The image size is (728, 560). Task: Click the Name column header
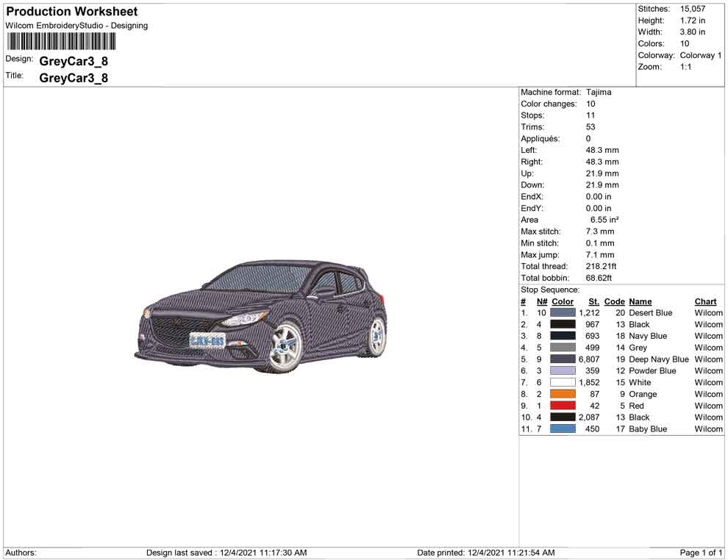(x=640, y=301)
